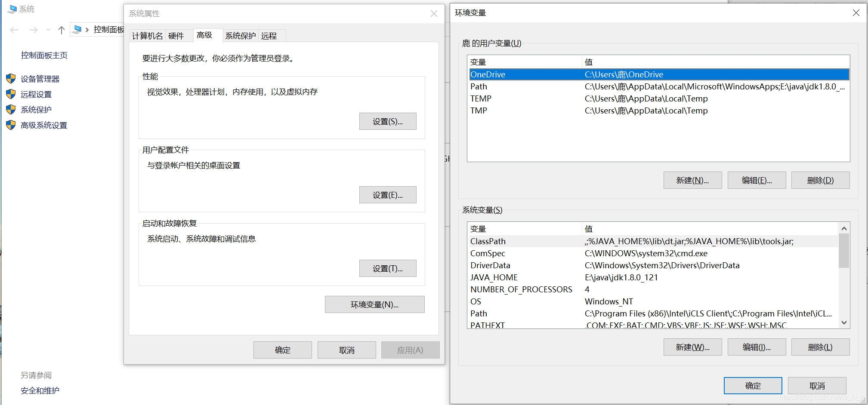Close the 环境变量 dialog
The image size is (868, 405).
[x=856, y=13]
